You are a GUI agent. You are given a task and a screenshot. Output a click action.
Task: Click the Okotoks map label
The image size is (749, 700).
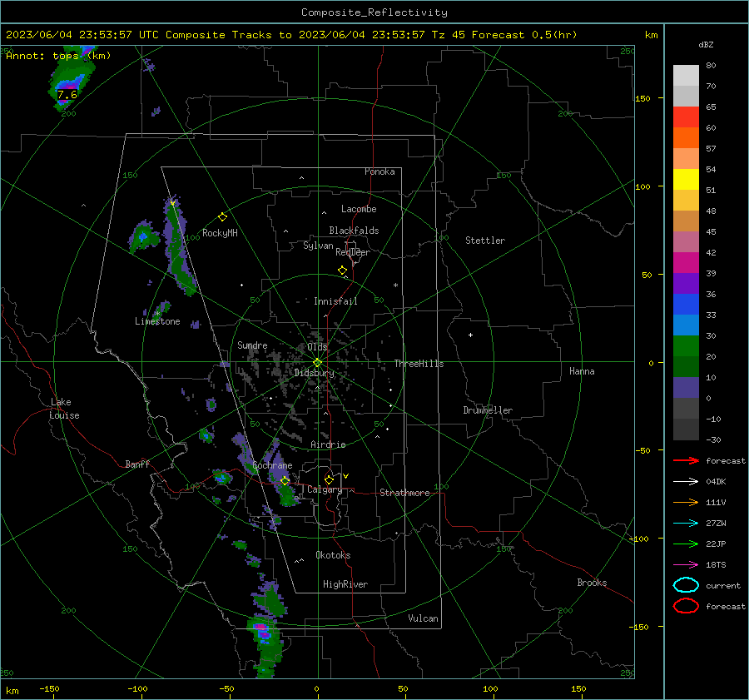click(333, 555)
